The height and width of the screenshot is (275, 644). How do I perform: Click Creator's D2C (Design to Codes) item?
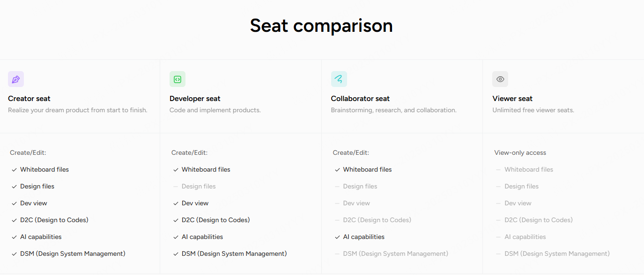[x=54, y=220]
